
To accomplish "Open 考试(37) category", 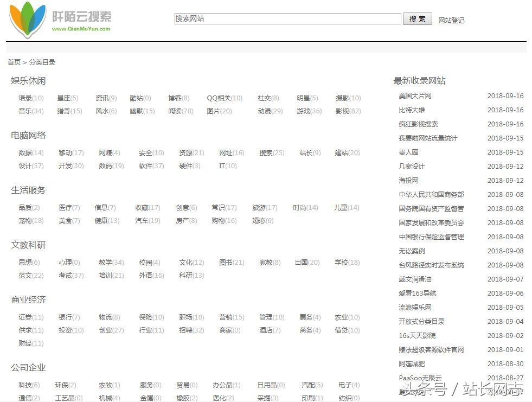I will click(x=71, y=276).
